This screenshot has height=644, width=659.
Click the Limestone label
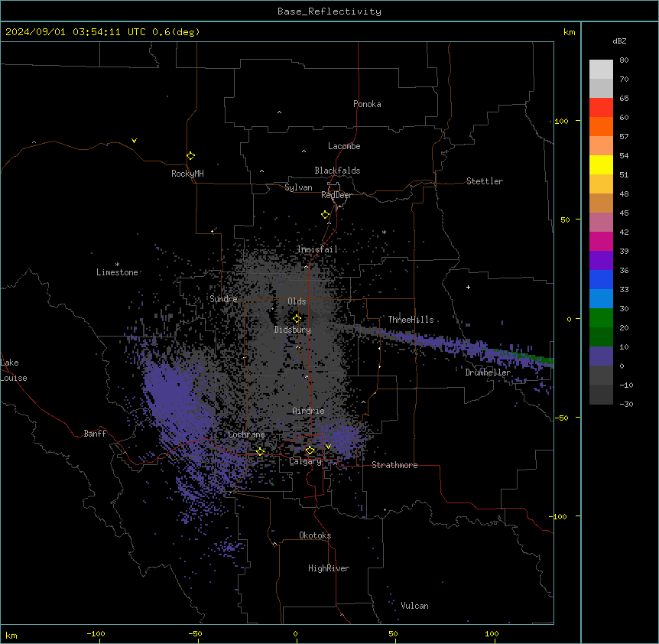[x=117, y=272]
